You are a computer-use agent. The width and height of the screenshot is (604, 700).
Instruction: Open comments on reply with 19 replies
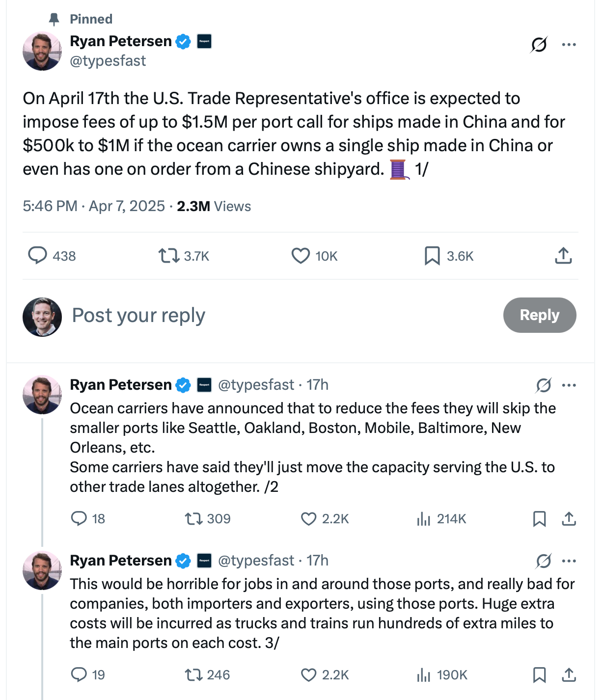[x=79, y=675]
